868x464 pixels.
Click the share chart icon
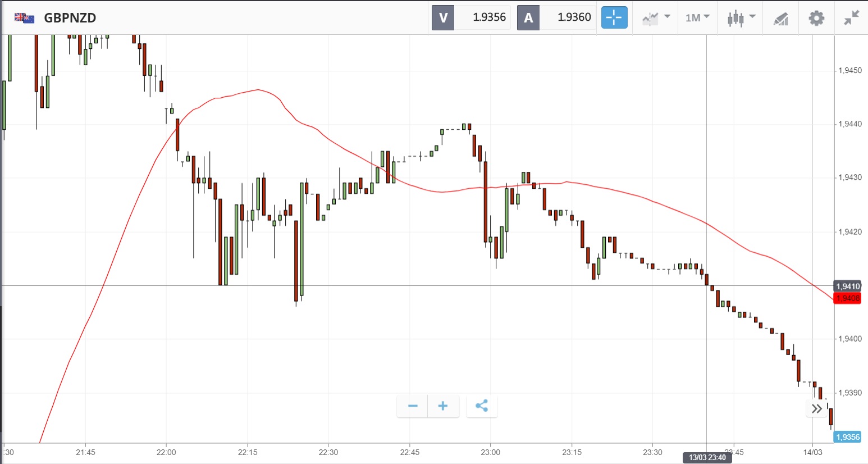(x=482, y=406)
